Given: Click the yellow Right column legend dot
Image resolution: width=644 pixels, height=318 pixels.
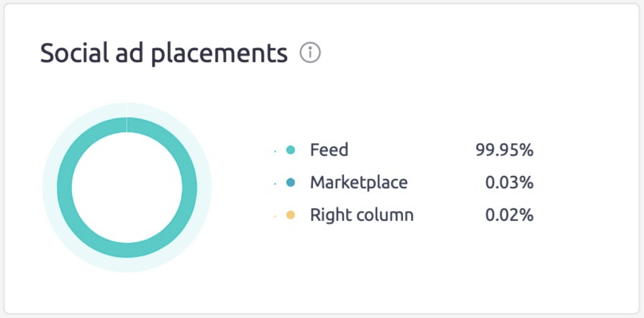Looking at the screenshot, I should pos(291,215).
